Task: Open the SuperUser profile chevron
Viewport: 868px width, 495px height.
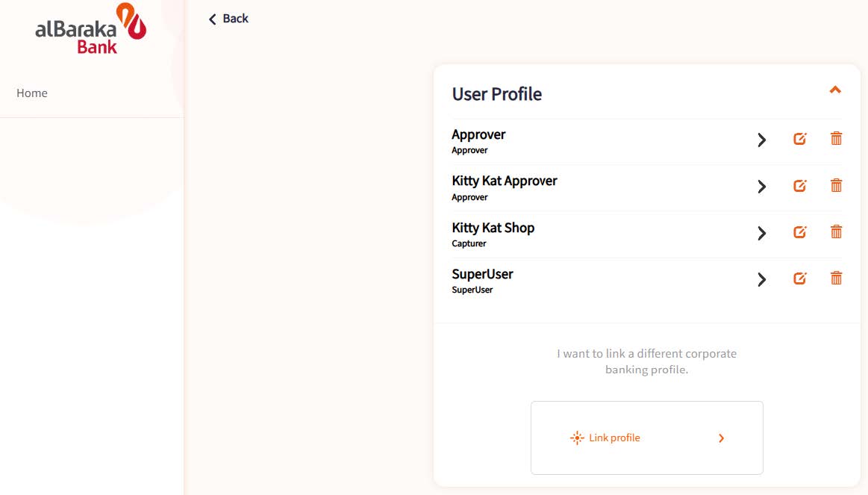Action: [762, 279]
